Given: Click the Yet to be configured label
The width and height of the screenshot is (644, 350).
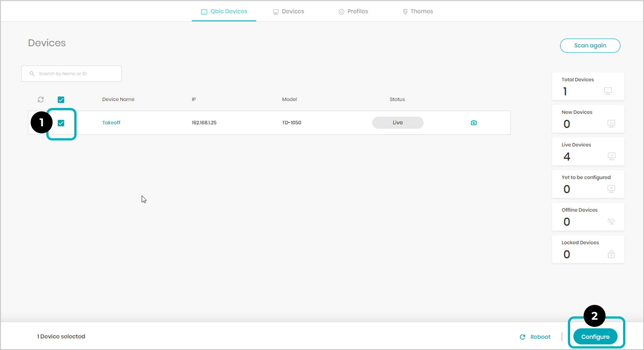Looking at the screenshot, I should pos(586,177).
